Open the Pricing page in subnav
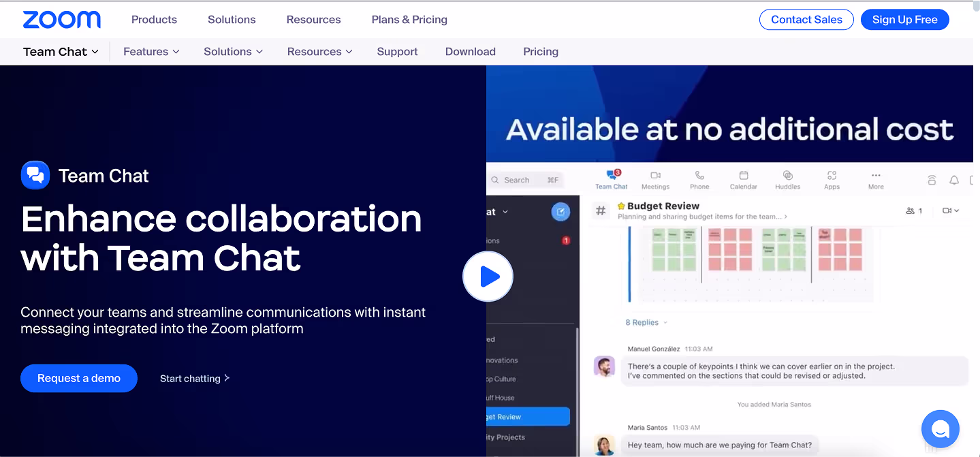 click(541, 52)
